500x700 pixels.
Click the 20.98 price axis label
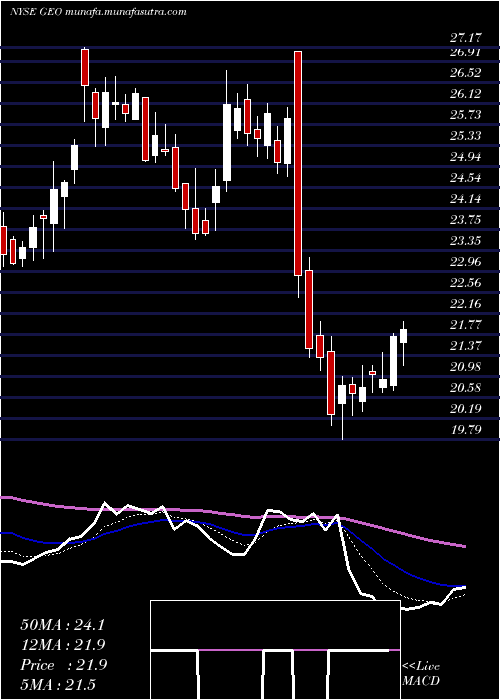pos(465,367)
